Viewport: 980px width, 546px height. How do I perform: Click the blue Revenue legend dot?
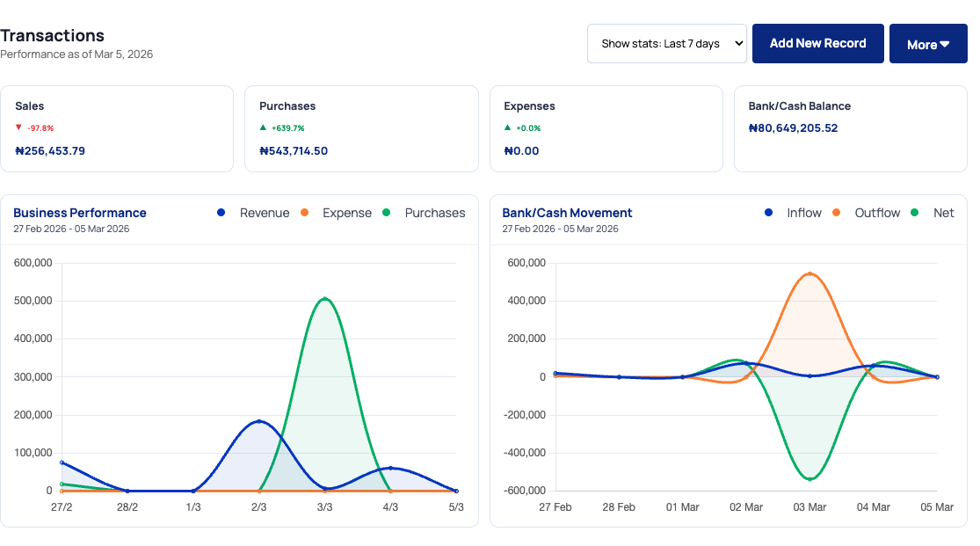[x=221, y=213]
